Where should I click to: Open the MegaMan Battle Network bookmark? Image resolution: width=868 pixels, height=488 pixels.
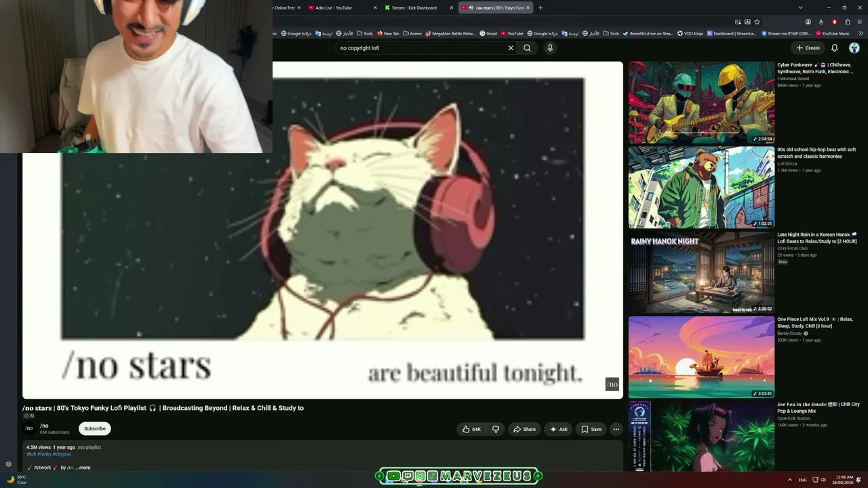[x=450, y=33]
